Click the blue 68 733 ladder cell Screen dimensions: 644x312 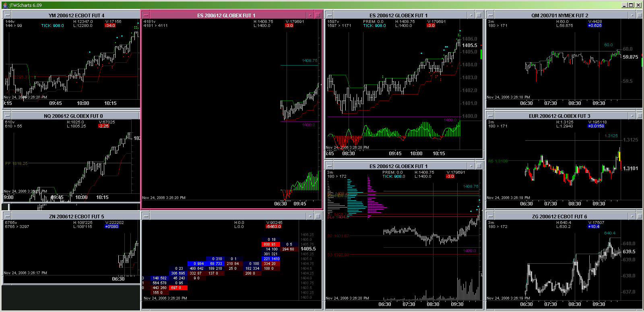tap(215, 263)
